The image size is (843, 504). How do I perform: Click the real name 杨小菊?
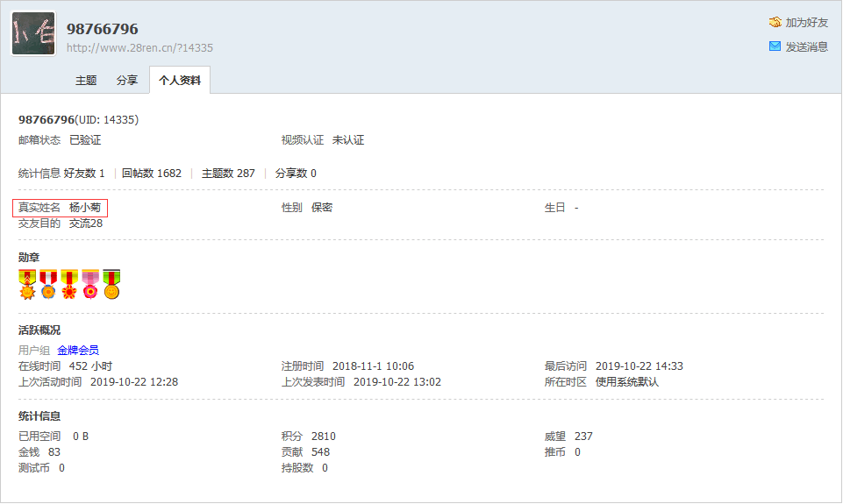coord(85,208)
